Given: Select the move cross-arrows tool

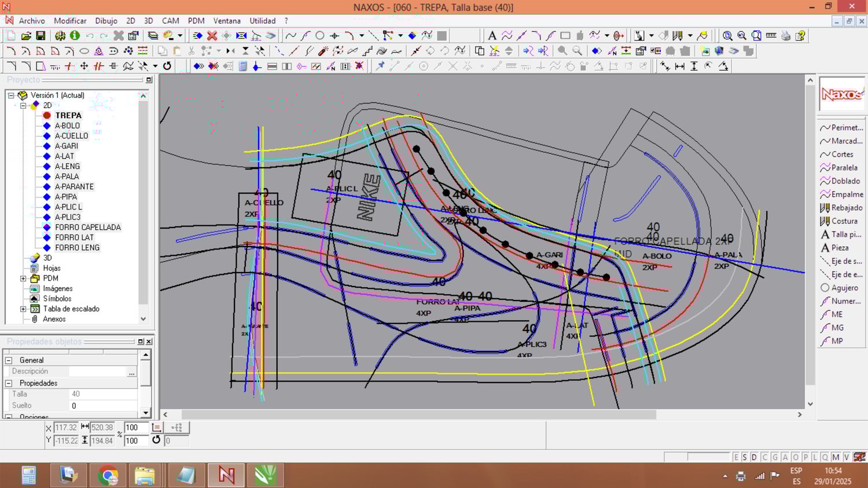Looking at the screenshot, I should pyautogui.click(x=84, y=66).
